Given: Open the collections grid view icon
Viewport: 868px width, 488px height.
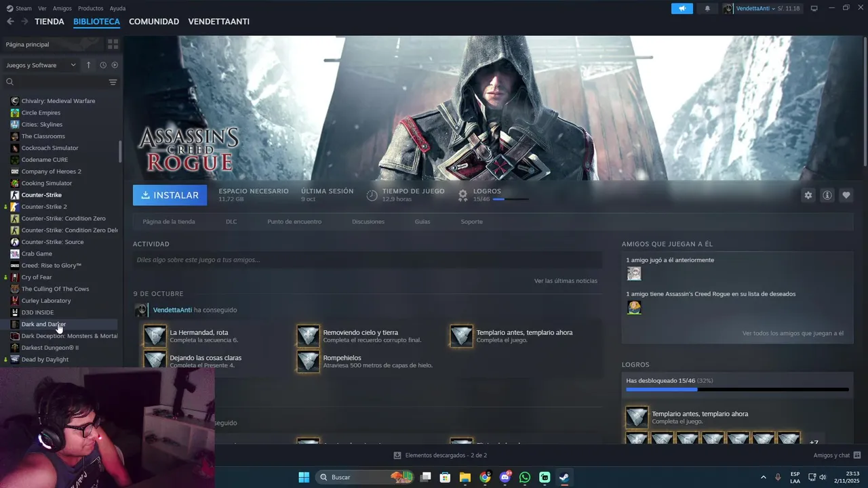Looking at the screenshot, I should pos(113,44).
